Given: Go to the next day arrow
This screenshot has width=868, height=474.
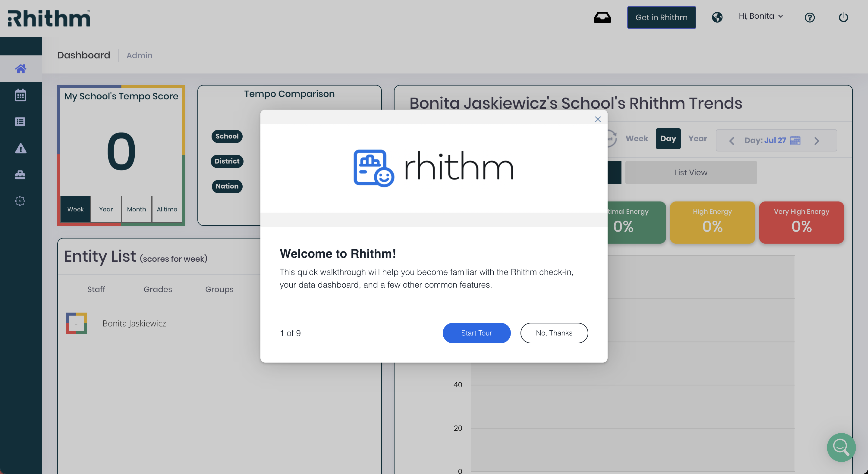Looking at the screenshot, I should 816,141.
